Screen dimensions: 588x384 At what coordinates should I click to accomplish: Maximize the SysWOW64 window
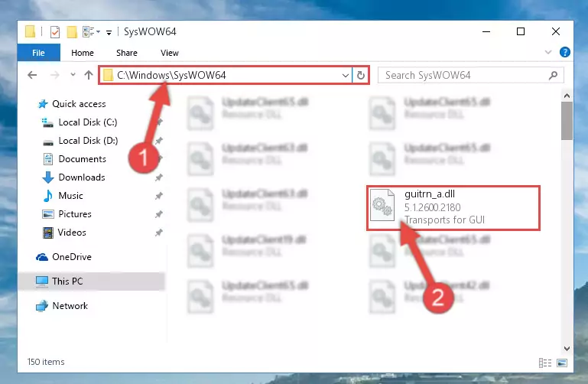pyautogui.click(x=521, y=32)
